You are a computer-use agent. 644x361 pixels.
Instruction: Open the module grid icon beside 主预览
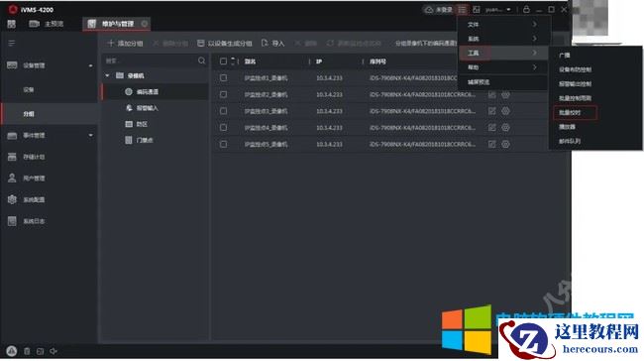point(12,24)
